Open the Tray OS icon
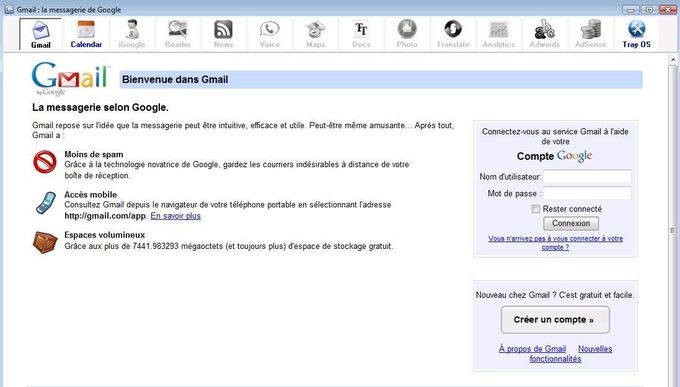The height and width of the screenshot is (387, 680). [x=636, y=34]
